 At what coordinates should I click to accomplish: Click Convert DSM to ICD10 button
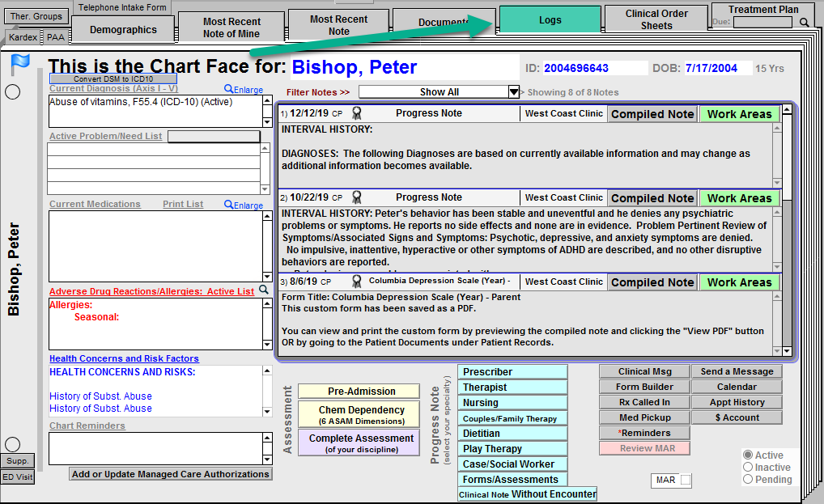point(113,79)
